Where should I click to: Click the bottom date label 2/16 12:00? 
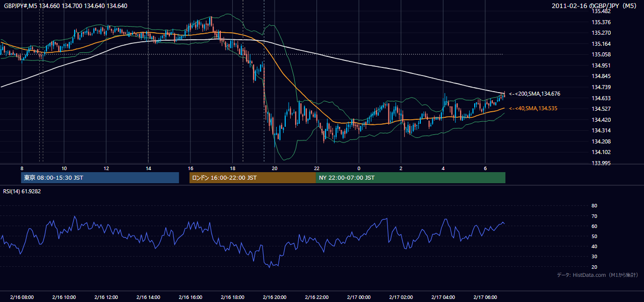[106, 297]
